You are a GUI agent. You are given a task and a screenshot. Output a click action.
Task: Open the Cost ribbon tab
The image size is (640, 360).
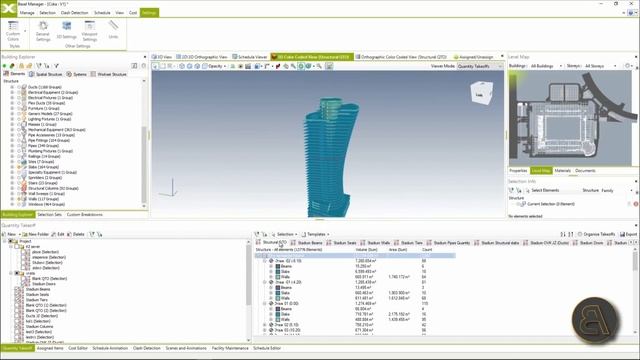tap(133, 13)
